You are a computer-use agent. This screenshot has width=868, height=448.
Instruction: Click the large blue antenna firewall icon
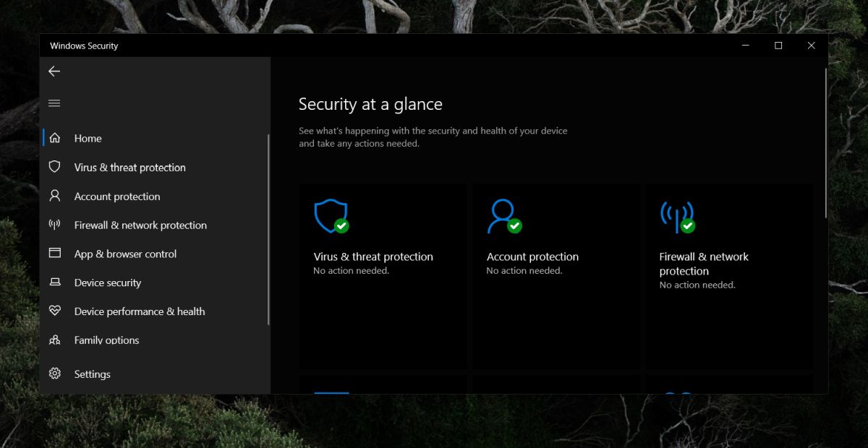point(678,216)
